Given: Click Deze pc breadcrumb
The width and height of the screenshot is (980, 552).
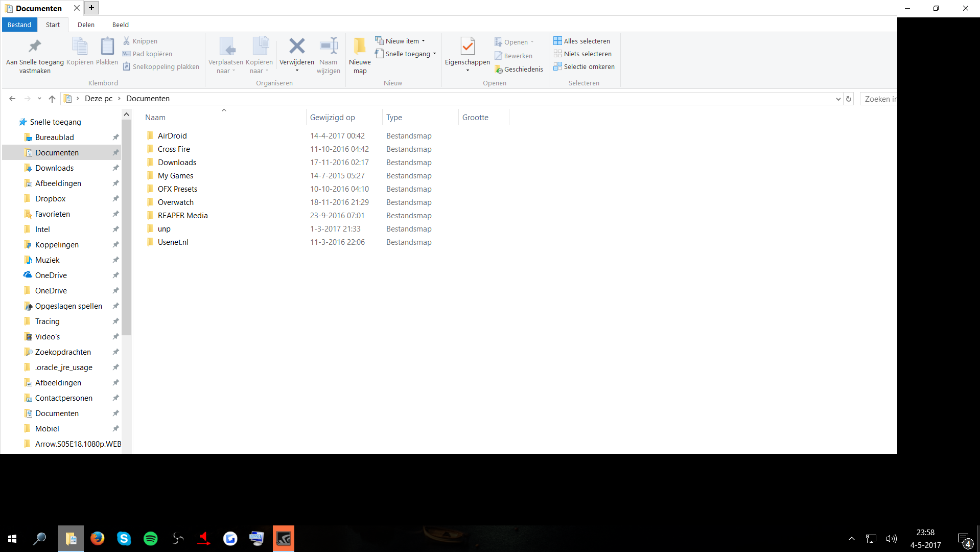Looking at the screenshot, I should (99, 99).
